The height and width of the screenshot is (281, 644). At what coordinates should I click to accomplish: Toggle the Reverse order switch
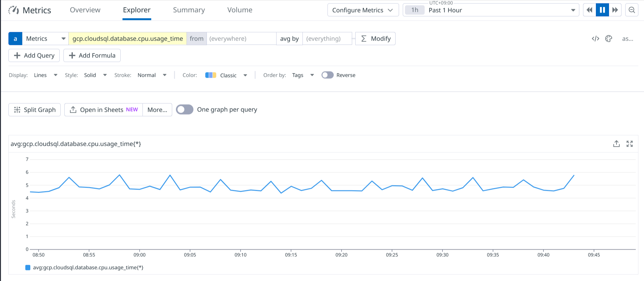pos(327,75)
